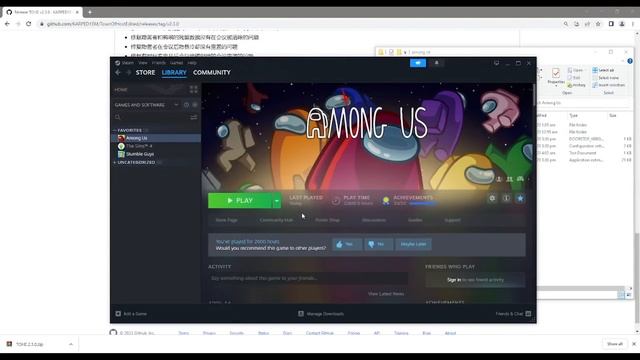
Task: Open Steam notifications bell
Action: [436, 63]
